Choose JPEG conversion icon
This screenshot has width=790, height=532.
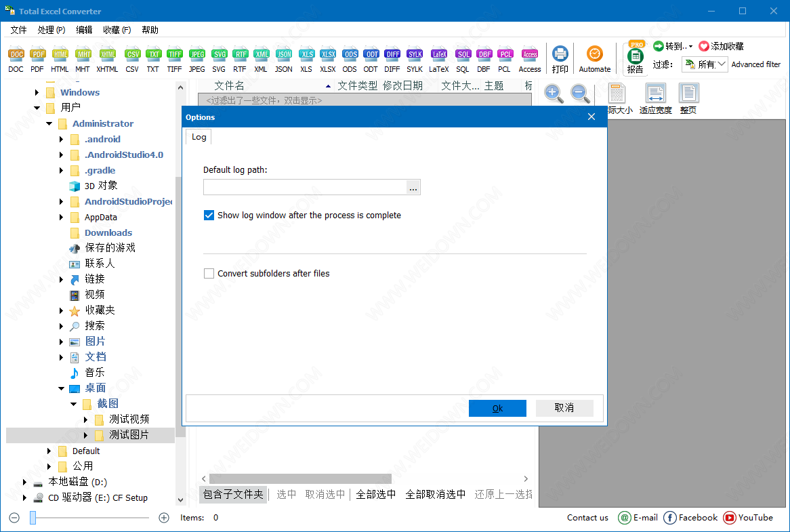coord(197,60)
